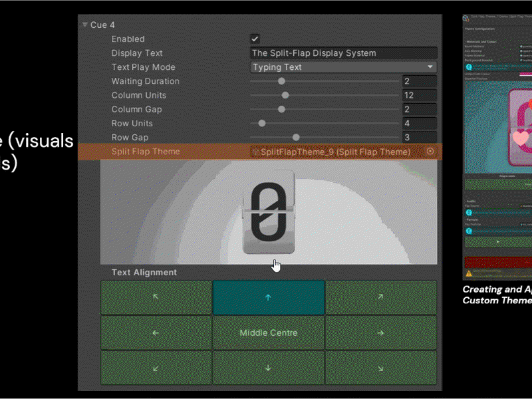532x399 pixels.
Task: Click the Row Gap slider handle
Action: 296,138
